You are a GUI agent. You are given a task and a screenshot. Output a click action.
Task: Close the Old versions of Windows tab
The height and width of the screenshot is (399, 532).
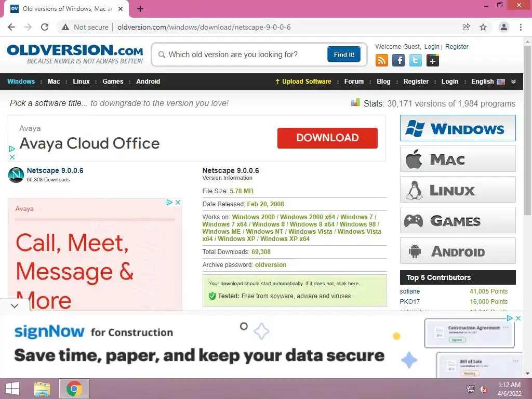click(121, 9)
